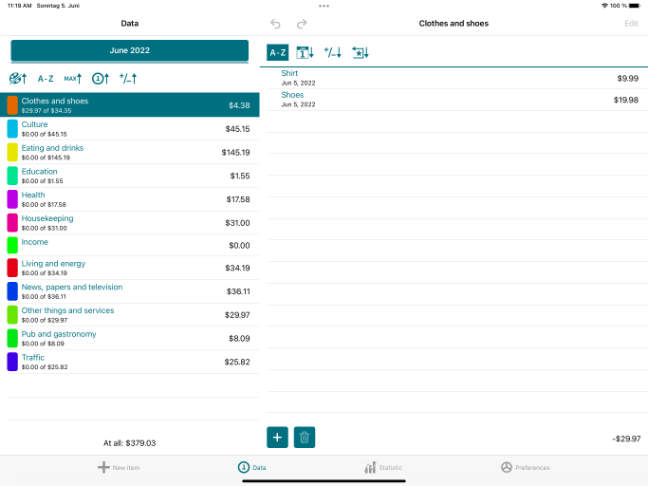648x486 pixels.
Task: Sort items A-Z in Clothes and shoes
Action: click(277, 52)
